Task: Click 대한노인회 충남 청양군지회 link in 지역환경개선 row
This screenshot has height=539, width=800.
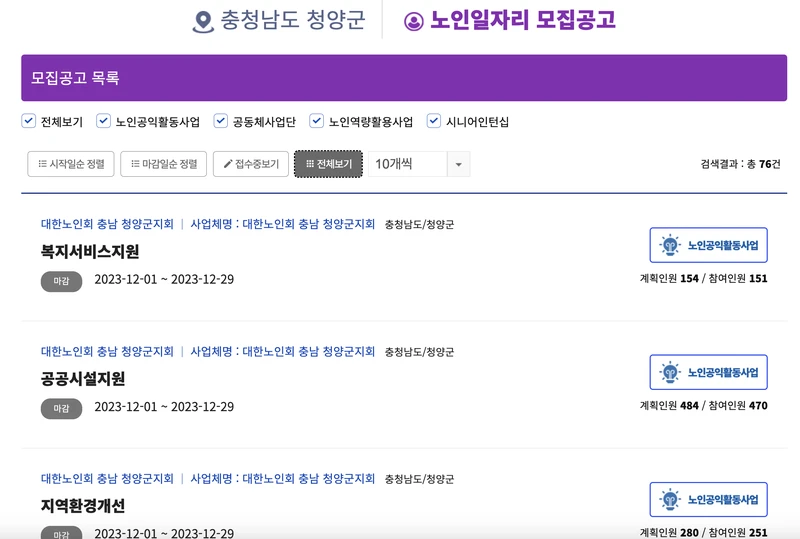Action: (107, 478)
